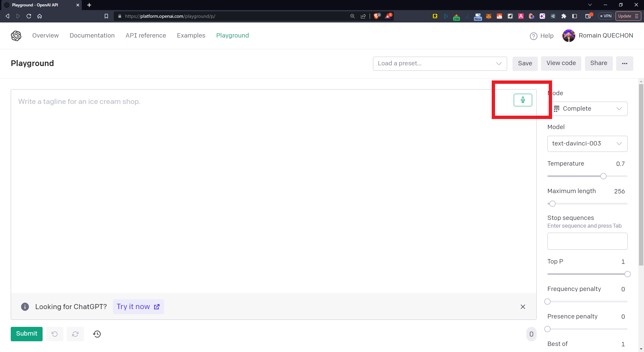This screenshot has width=644, height=352.
Task: Open the Examples navigation item
Action: pyautogui.click(x=191, y=36)
